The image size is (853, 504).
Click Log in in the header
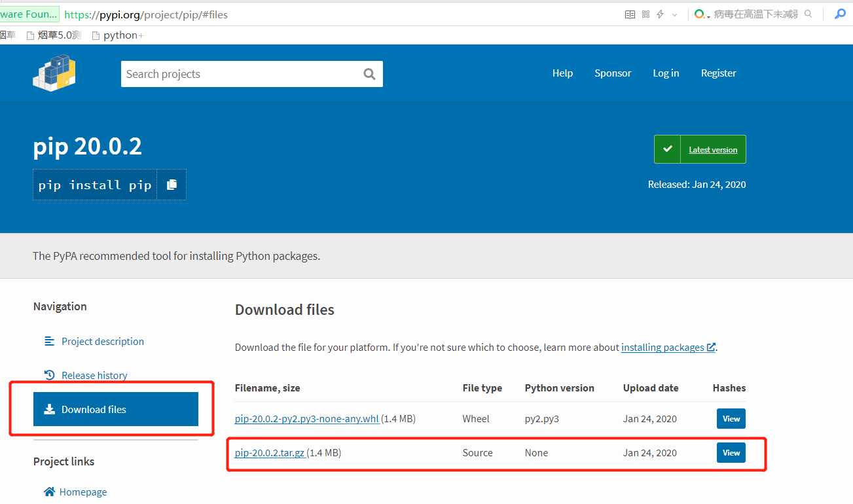[666, 73]
